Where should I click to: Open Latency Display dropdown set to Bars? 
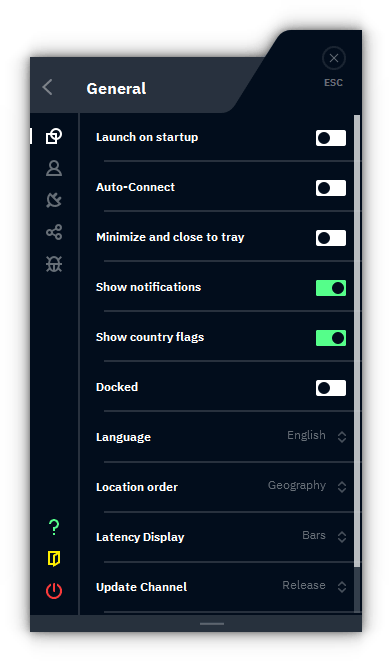(324, 536)
